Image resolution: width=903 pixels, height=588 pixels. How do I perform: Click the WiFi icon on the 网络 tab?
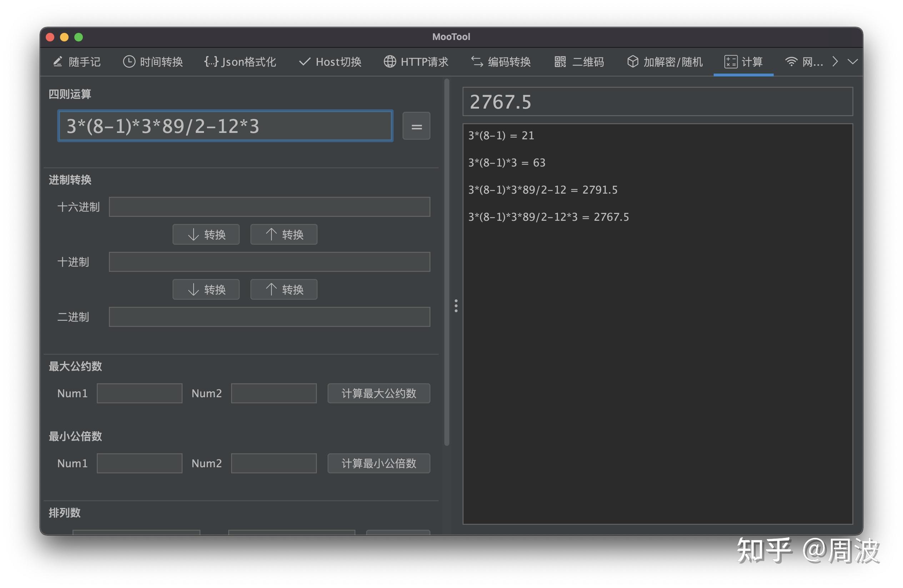tap(792, 61)
